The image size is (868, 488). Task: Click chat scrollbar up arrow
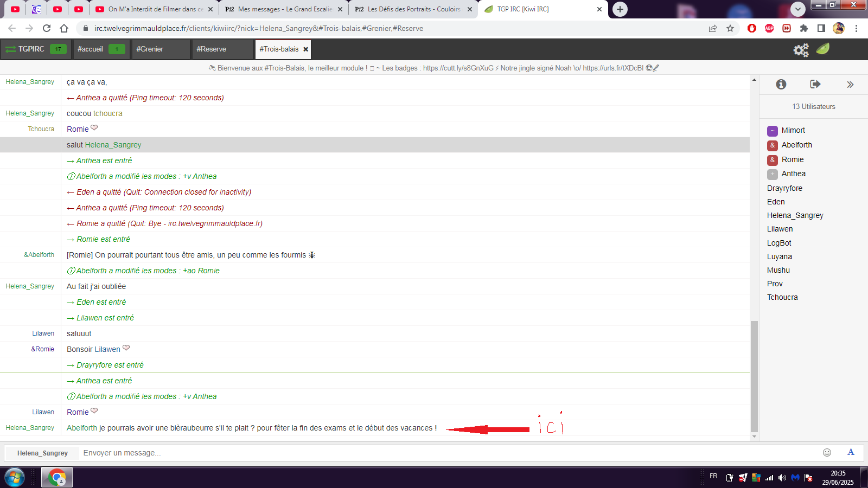click(754, 80)
